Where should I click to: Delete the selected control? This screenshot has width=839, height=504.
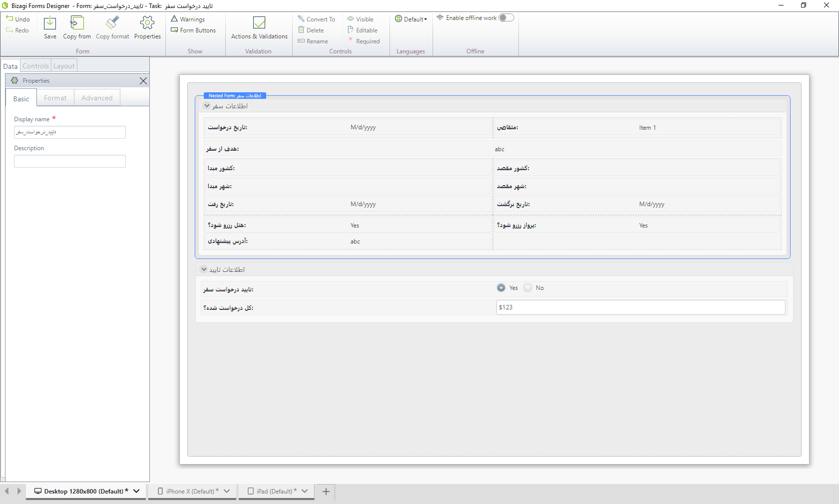(311, 30)
